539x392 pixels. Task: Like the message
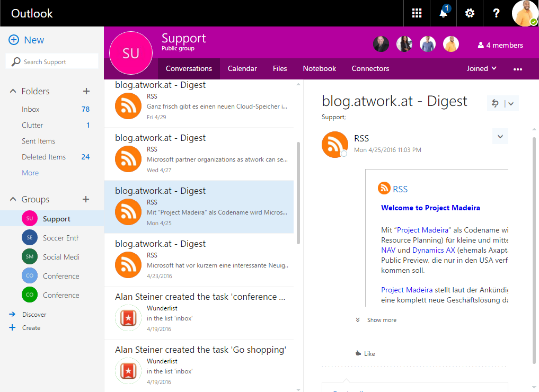(x=365, y=353)
